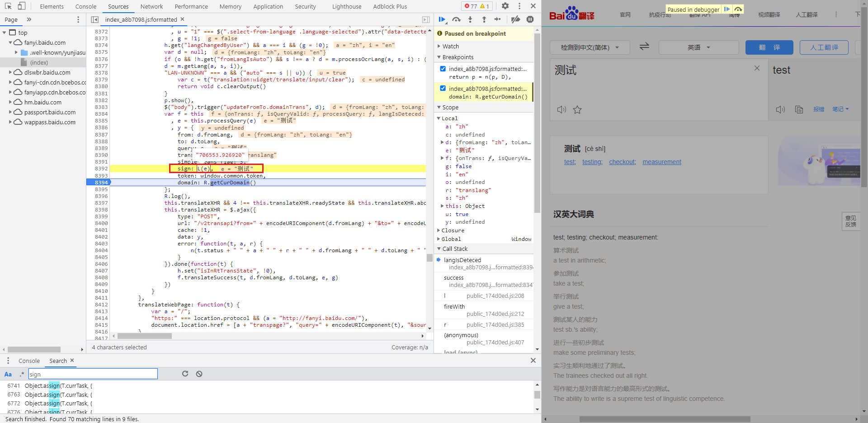The width and height of the screenshot is (868, 423).
Task: Swap source and target languages
Action: (x=644, y=47)
